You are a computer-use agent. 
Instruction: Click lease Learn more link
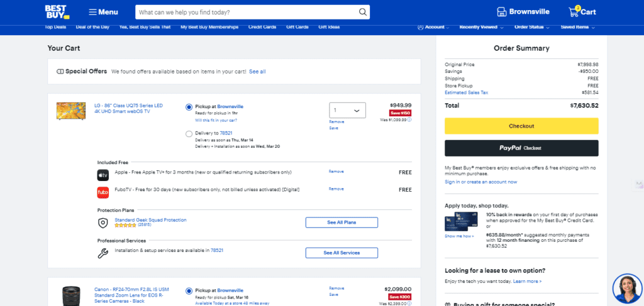[x=527, y=281]
